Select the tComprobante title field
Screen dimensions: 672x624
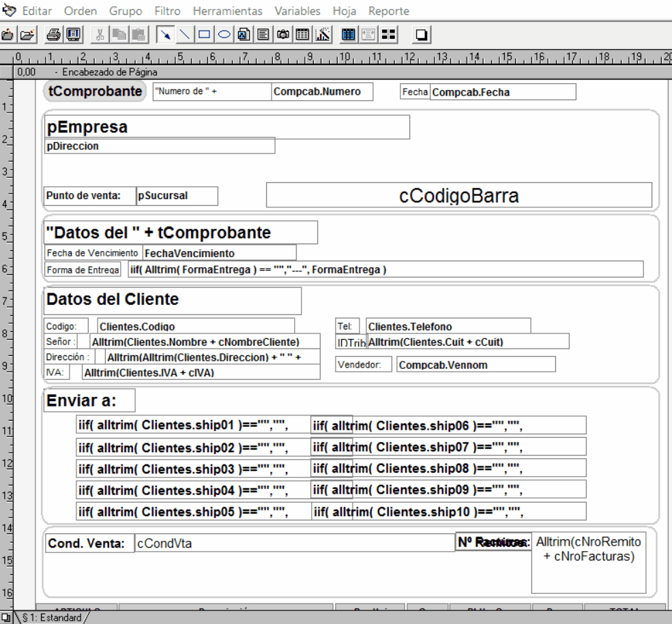[x=95, y=91]
